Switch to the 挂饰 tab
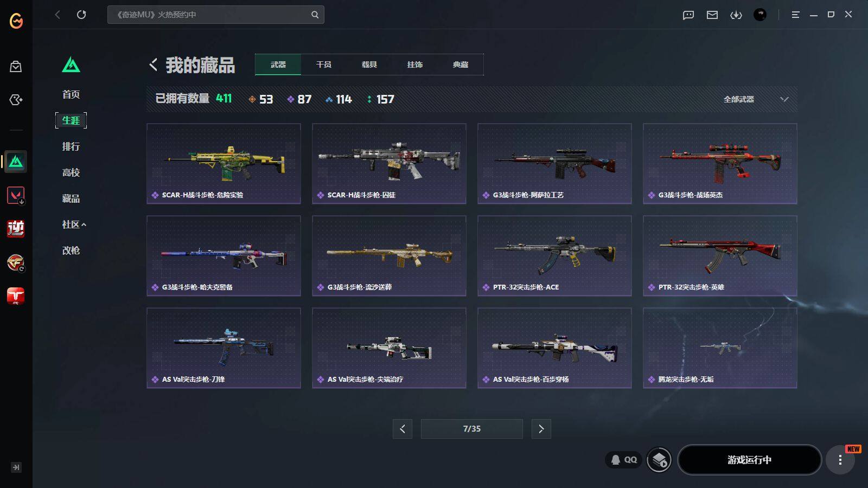The height and width of the screenshot is (488, 868). [415, 65]
